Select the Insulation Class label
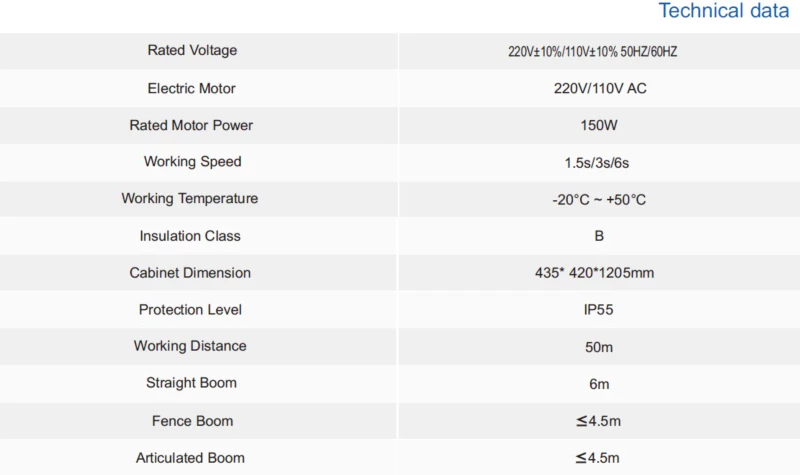The image size is (800, 475). (190, 236)
